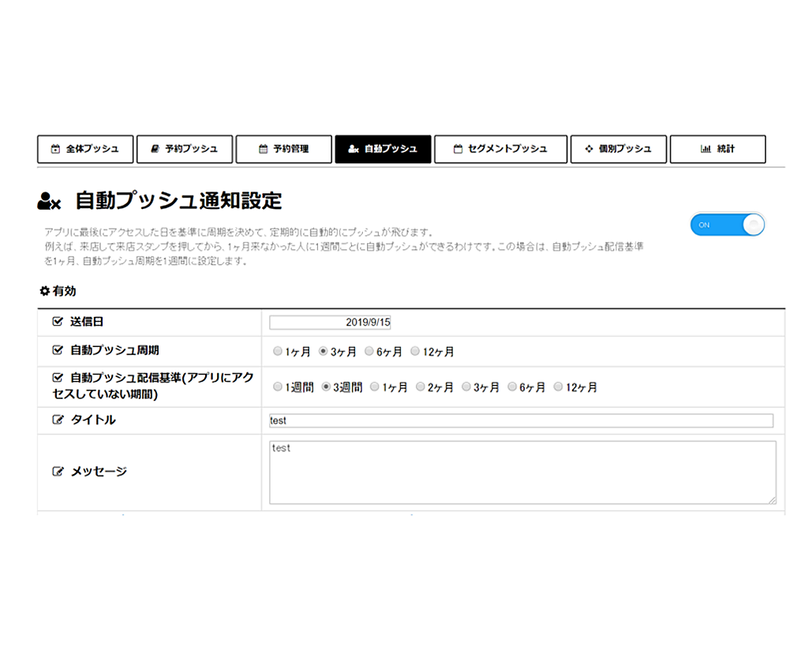Switch the ON toggle to OFF
The image size is (812, 646).
(727, 225)
